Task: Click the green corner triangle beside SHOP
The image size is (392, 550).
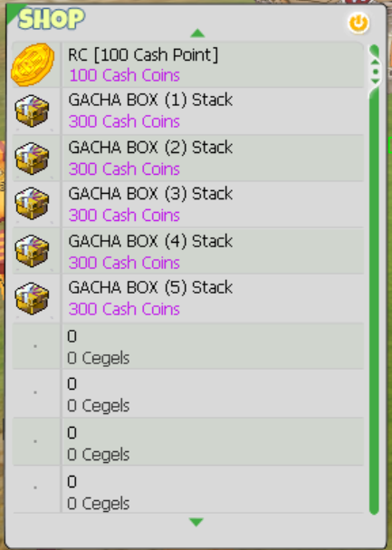Action: pyautogui.click(x=14, y=13)
